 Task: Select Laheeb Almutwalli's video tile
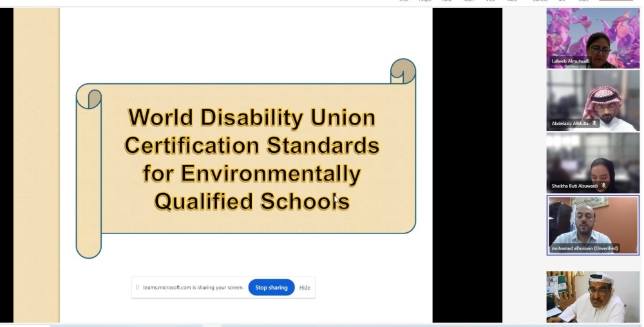[x=592, y=38]
